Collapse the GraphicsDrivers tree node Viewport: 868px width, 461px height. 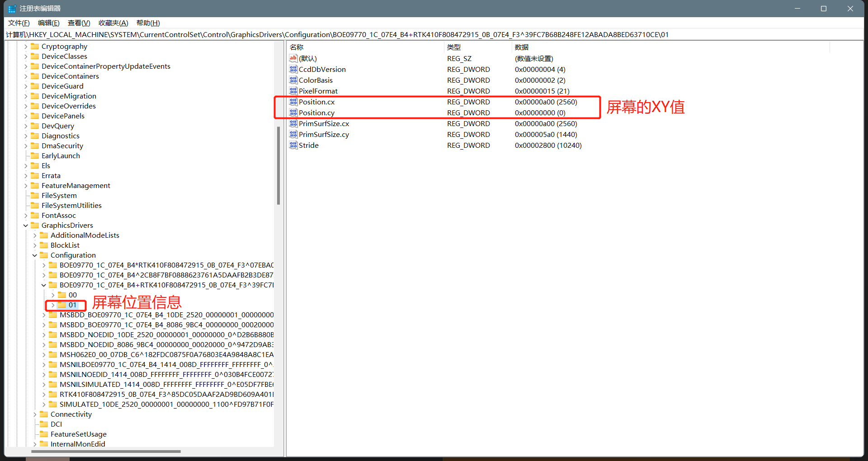tap(26, 226)
